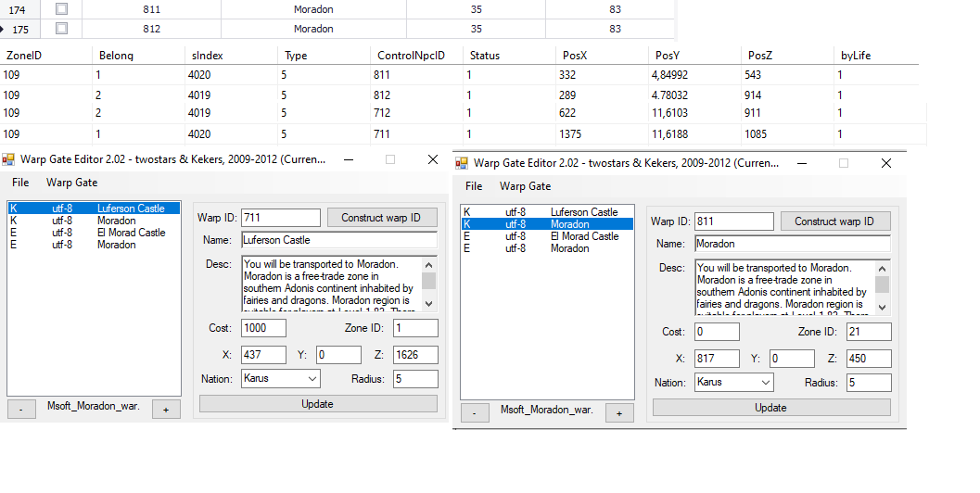Select E Moradon entry in the right window list
Viewport: 980px width, 493px height.
coord(547,248)
